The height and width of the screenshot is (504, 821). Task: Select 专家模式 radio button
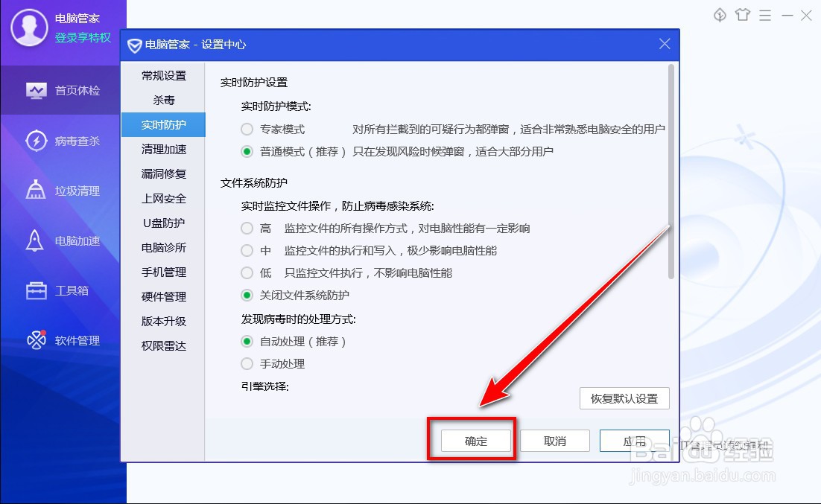pos(247,130)
